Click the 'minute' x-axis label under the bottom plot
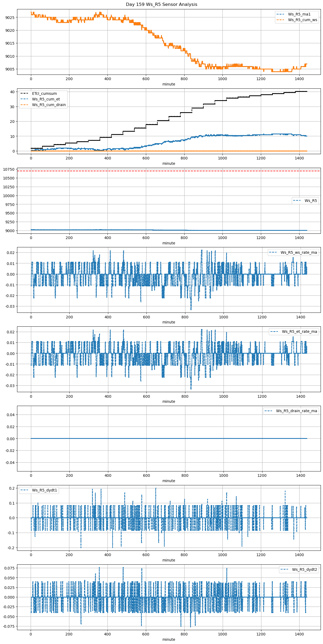Screen dimensions: 323x644 [x=169, y=639]
